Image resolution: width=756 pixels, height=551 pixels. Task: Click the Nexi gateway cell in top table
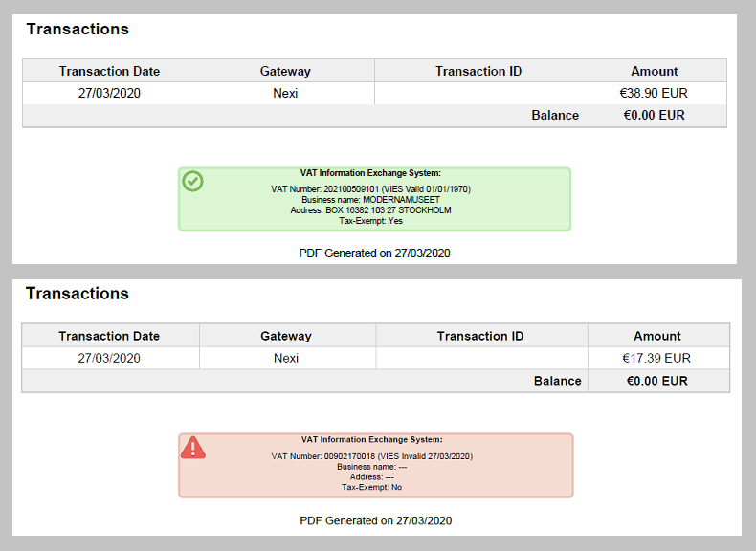[x=285, y=93]
